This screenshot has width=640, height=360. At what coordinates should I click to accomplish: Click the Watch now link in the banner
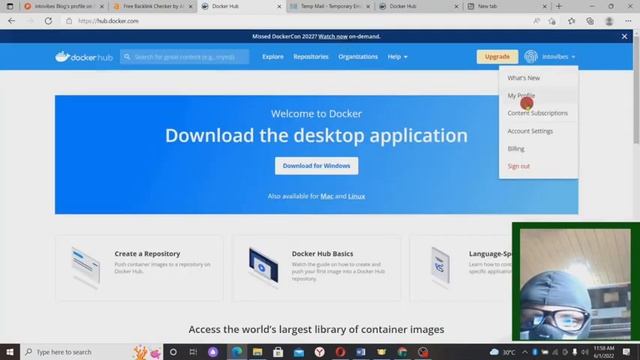tap(333, 36)
